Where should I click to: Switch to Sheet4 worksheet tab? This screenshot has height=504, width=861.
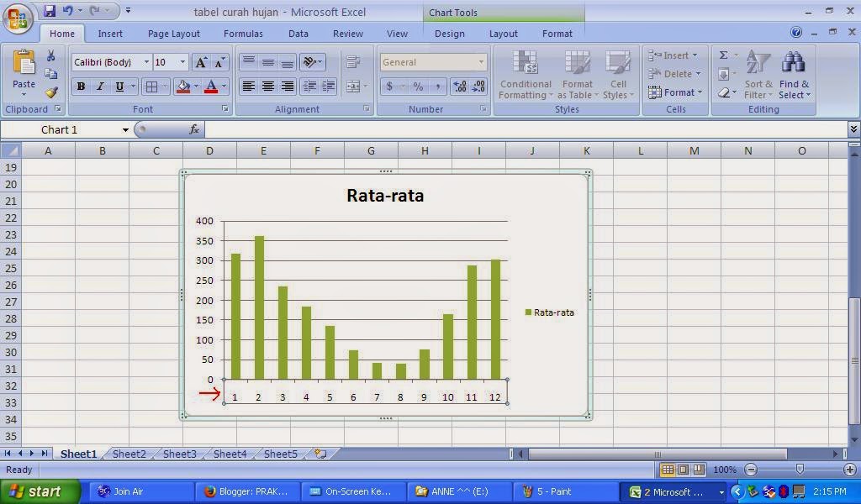tap(230, 454)
